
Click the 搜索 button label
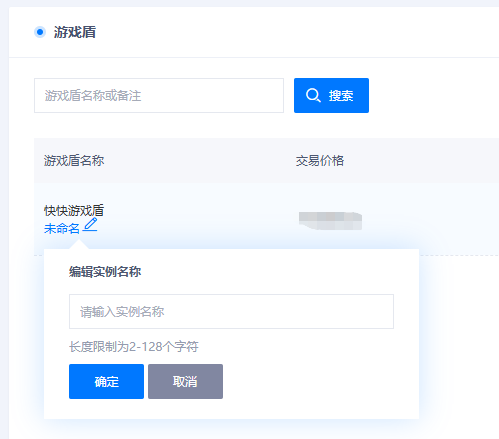click(x=341, y=96)
